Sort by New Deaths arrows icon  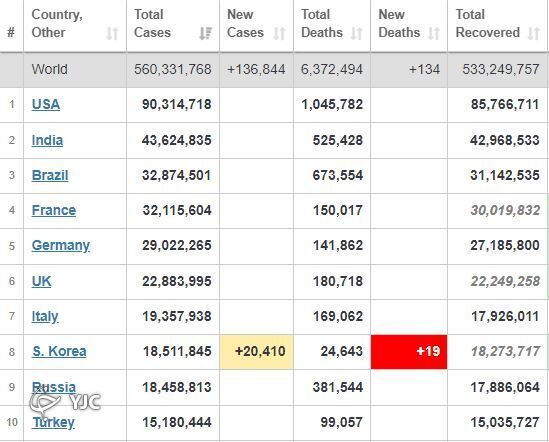(x=434, y=34)
